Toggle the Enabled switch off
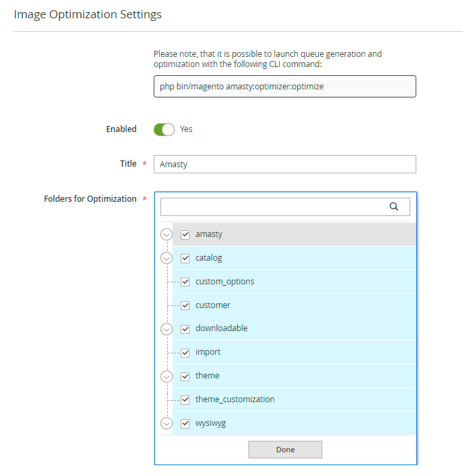This screenshot has height=476, width=463. (164, 129)
